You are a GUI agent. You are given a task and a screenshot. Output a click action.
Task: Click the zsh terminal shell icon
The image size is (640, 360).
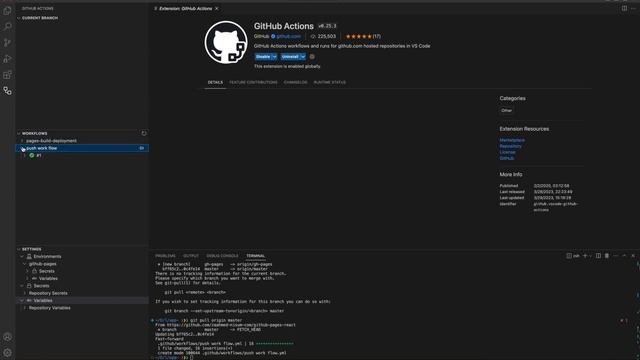tap(569, 256)
